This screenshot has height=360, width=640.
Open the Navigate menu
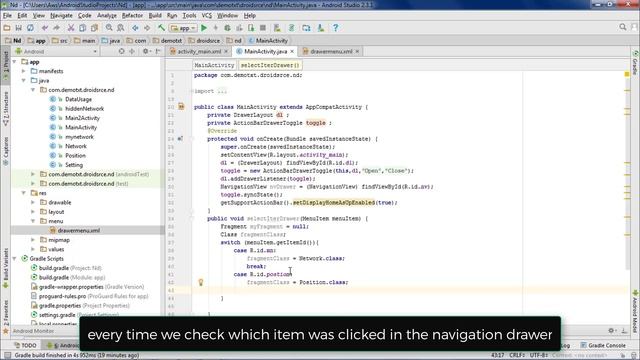click(61, 16)
